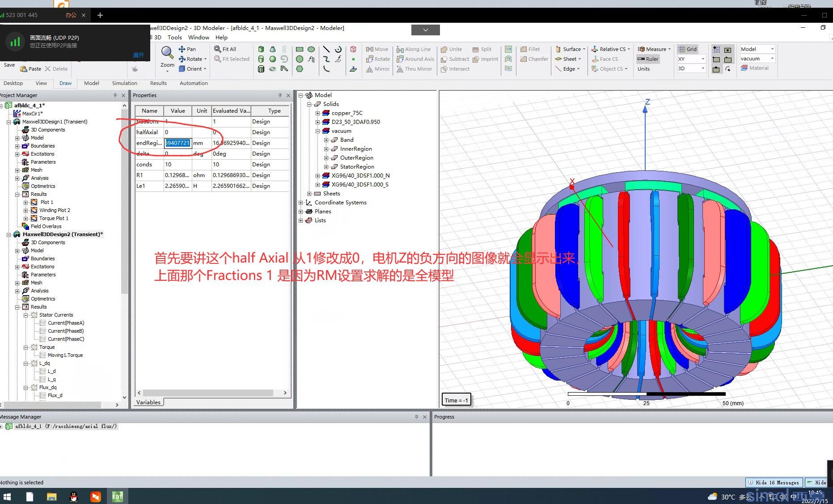Screen dimensions: 833x504
Task: Expand the Sheets node in model tree
Action: (309, 194)
